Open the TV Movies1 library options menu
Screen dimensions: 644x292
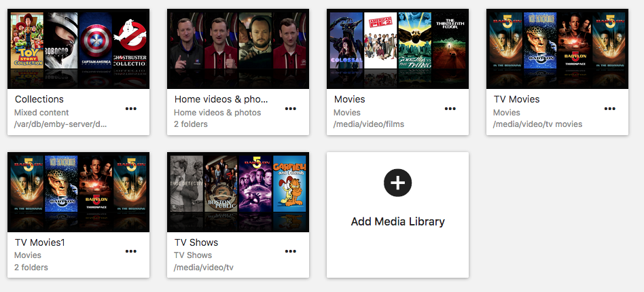pos(131,251)
